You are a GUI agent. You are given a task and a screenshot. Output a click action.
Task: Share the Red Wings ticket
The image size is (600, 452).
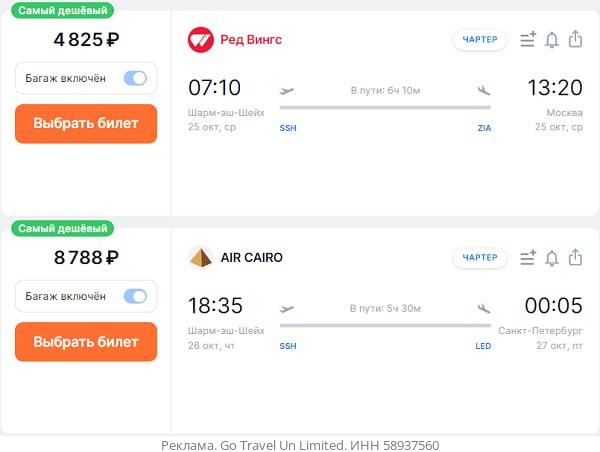click(x=575, y=39)
